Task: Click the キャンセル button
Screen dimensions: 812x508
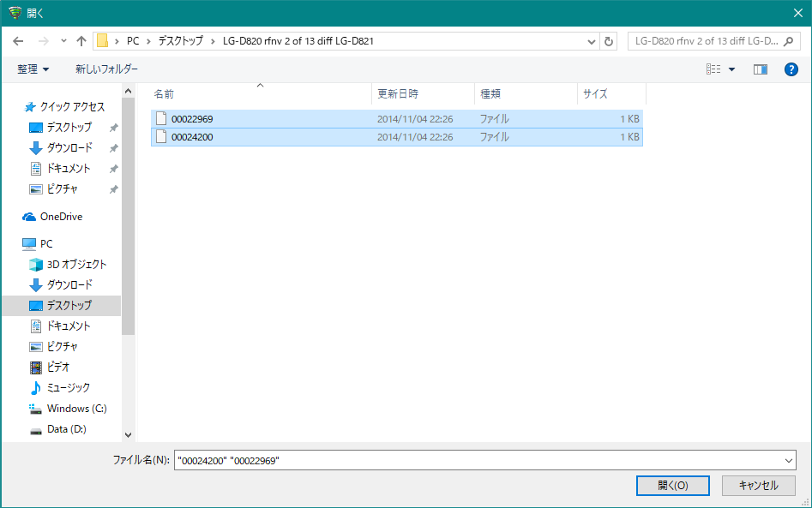Action: (x=758, y=485)
